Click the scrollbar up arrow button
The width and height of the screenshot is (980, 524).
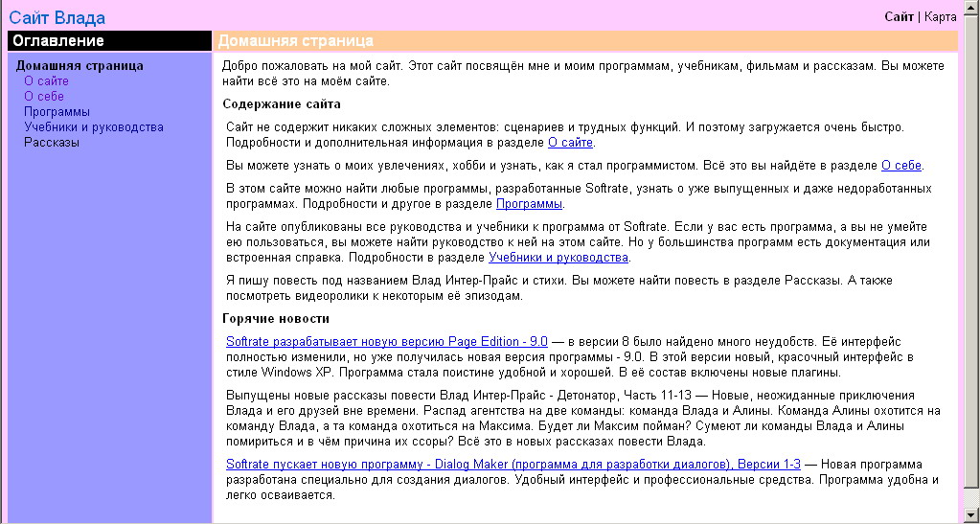(971, 8)
